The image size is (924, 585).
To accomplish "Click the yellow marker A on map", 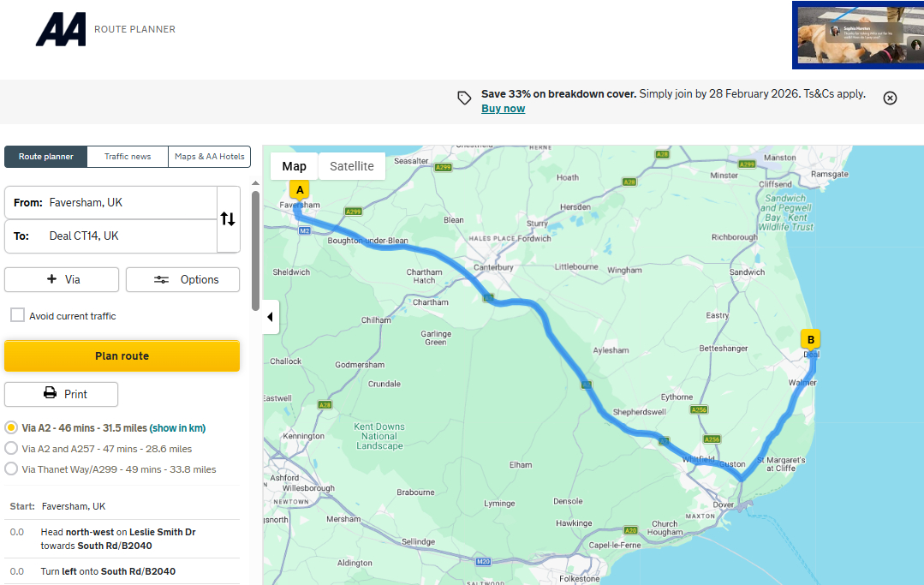I will [x=299, y=190].
